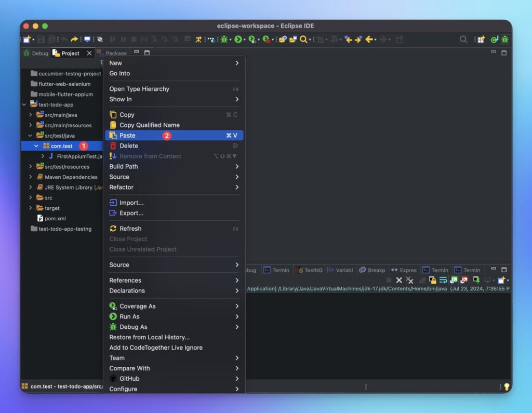Collapse the test-todo-app project node
532x413 pixels.
[x=24, y=104]
